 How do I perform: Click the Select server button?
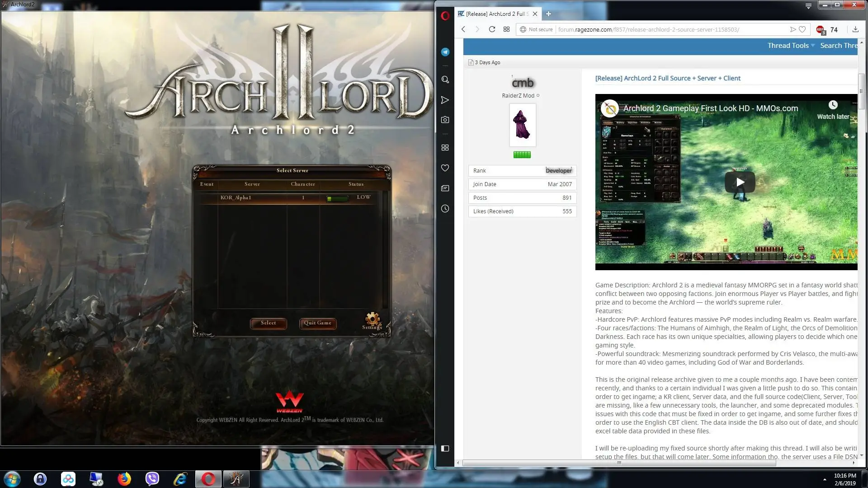(x=268, y=323)
